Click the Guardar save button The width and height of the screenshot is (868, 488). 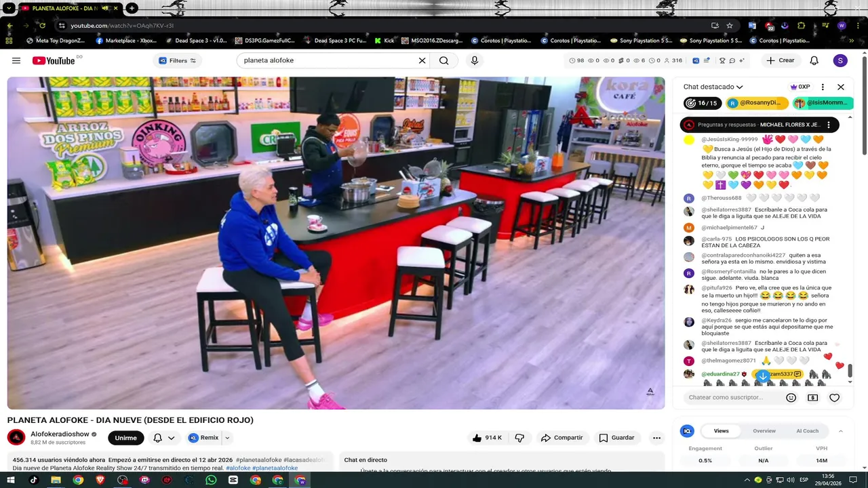[x=616, y=438]
